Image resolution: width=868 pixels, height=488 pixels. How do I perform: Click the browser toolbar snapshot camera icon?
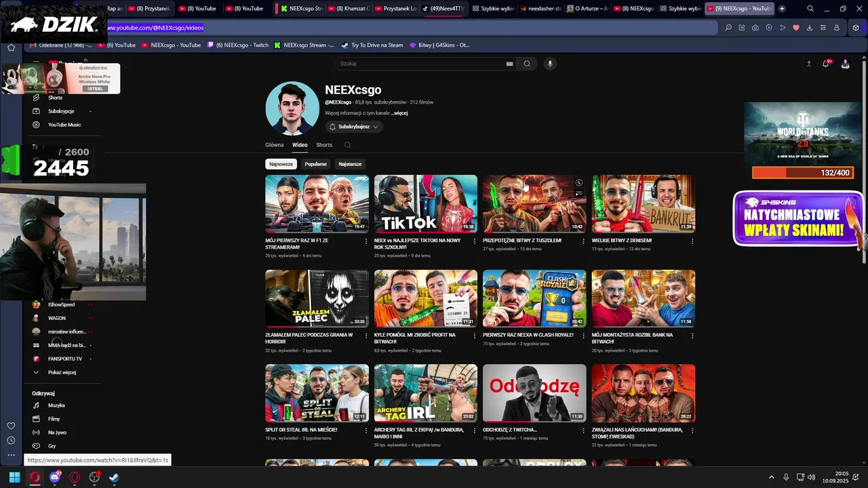(x=755, y=28)
